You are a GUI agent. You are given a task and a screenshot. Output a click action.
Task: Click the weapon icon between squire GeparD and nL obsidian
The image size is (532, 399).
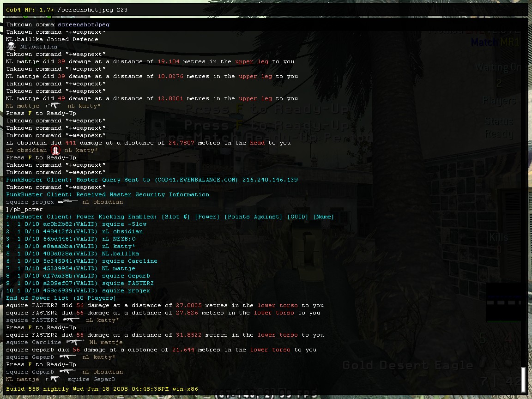[67, 371]
